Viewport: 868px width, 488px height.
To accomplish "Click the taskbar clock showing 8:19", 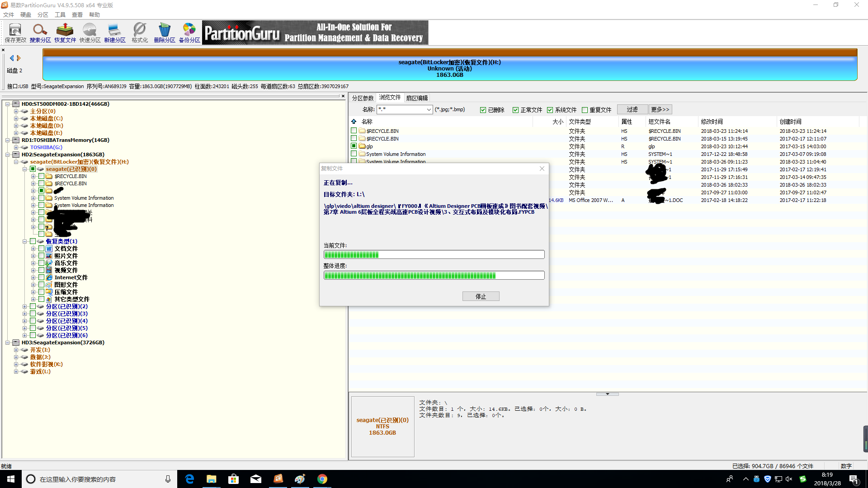I will click(827, 479).
